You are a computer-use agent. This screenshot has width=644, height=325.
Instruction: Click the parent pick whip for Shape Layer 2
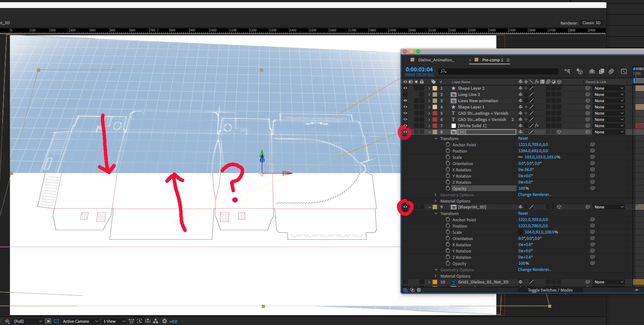(588, 88)
